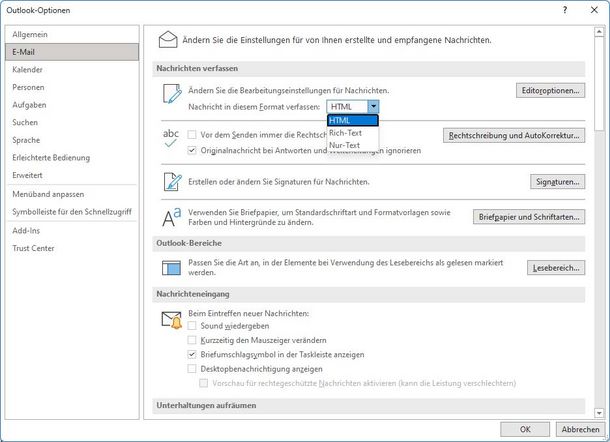Toggle Vorschau für rechtegeschützte Nachrichten checkbox
The width and height of the screenshot is (610, 442).
click(203, 383)
